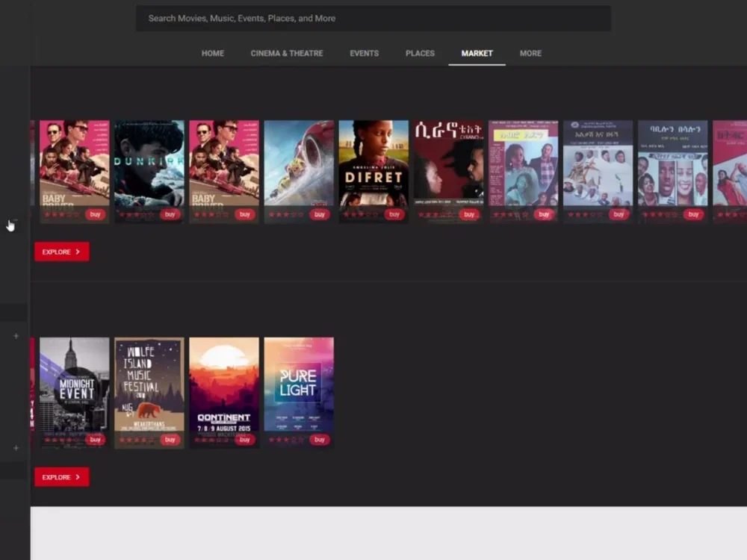Image resolution: width=747 pixels, height=560 pixels.
Task: Buy the Cars racing movie
Action: (320, 214)
